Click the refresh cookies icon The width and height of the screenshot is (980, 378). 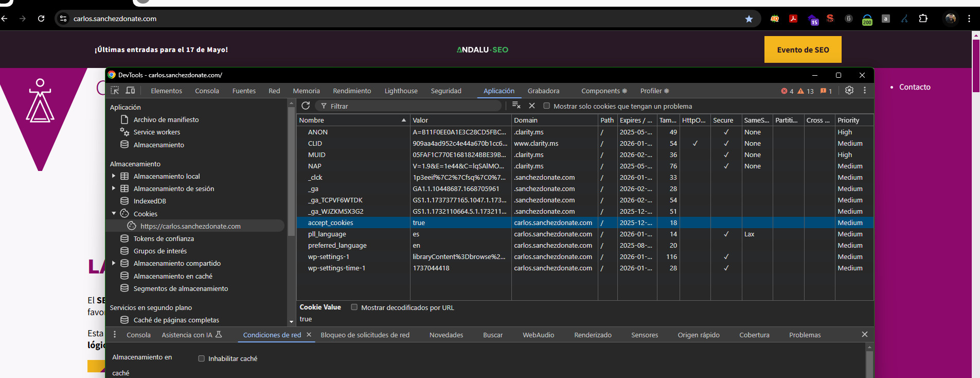tap(306, 106)
